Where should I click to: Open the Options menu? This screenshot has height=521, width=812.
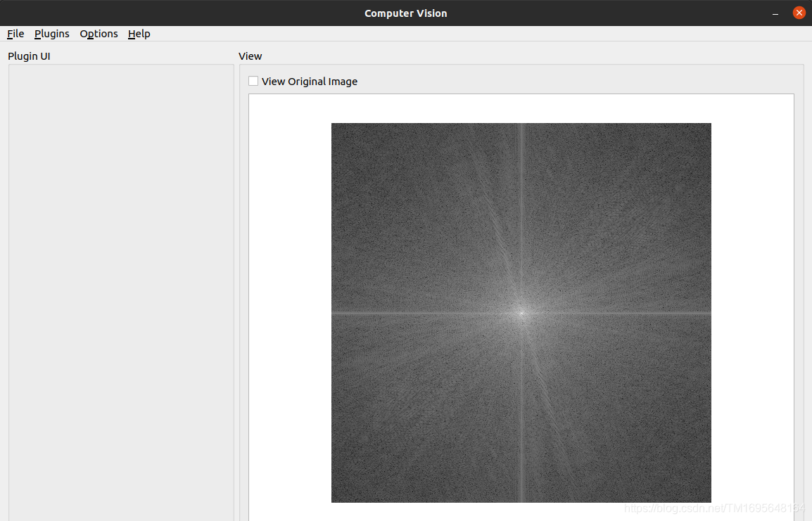click(x=99, y=34)
